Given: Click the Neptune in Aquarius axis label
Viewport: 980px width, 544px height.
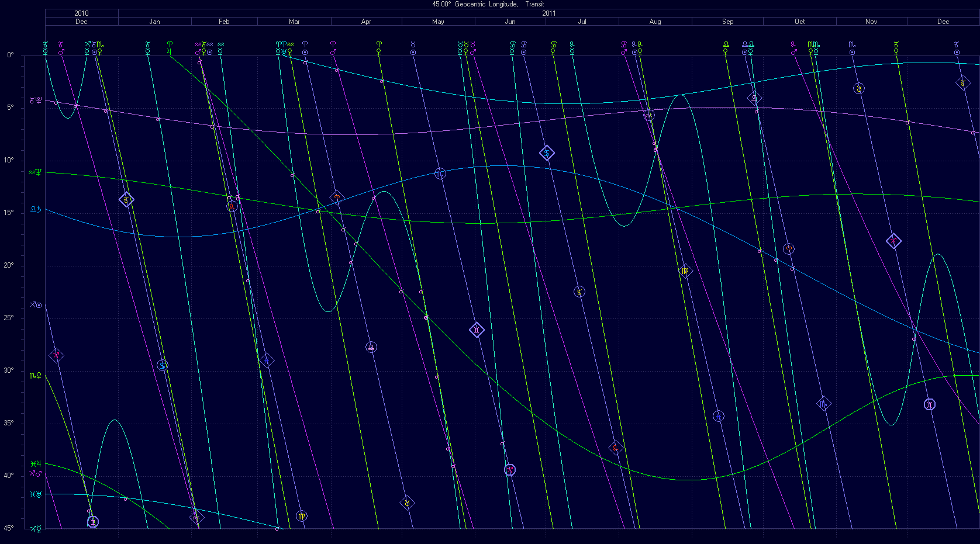Looking at the screenshot, I should pyautogui.click(x=36, y=172).
